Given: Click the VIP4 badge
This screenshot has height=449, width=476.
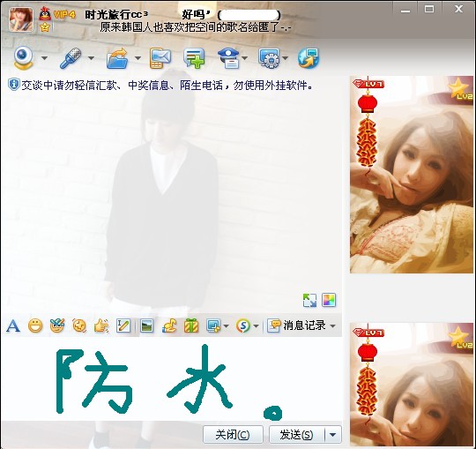Looking at the screenshot, I should (x=64, y=14).
